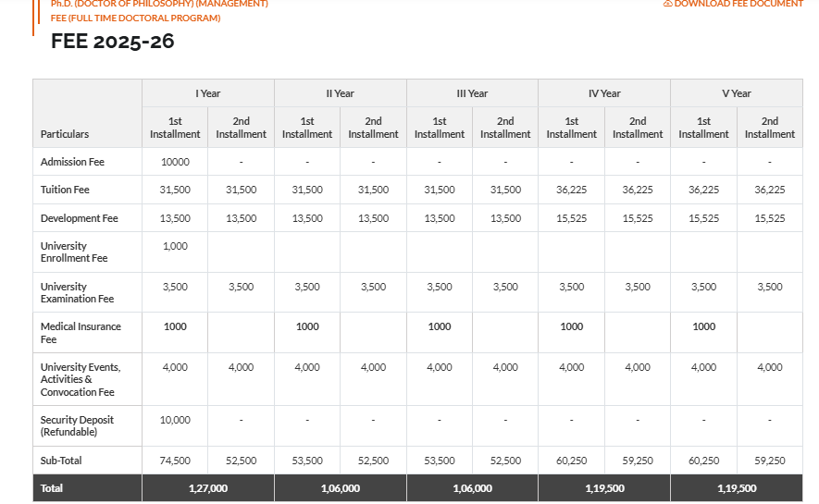The image size is (819, 504).
Task: Click the Ph.D. (Doctor of Philosophy) (Management) title
Action: point(159,5)
